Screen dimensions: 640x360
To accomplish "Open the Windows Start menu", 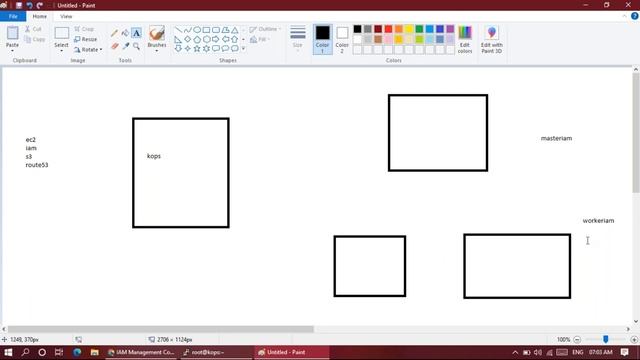I will [x=8, y=352].
